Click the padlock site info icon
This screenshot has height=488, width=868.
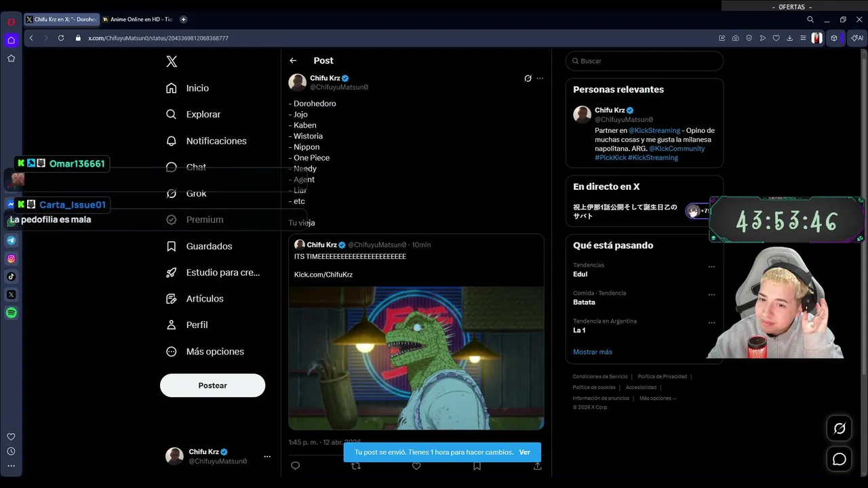[x=79, y=38]
